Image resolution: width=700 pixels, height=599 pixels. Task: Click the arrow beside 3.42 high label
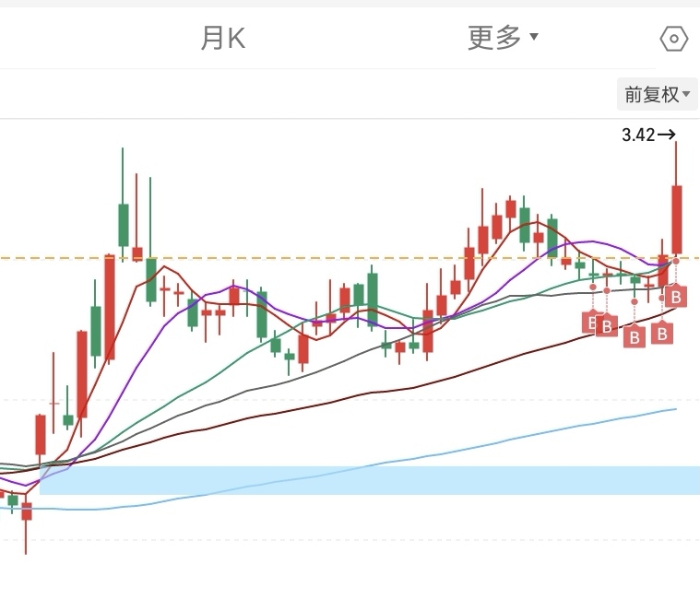pyautogui.click(x=667, y=135)
